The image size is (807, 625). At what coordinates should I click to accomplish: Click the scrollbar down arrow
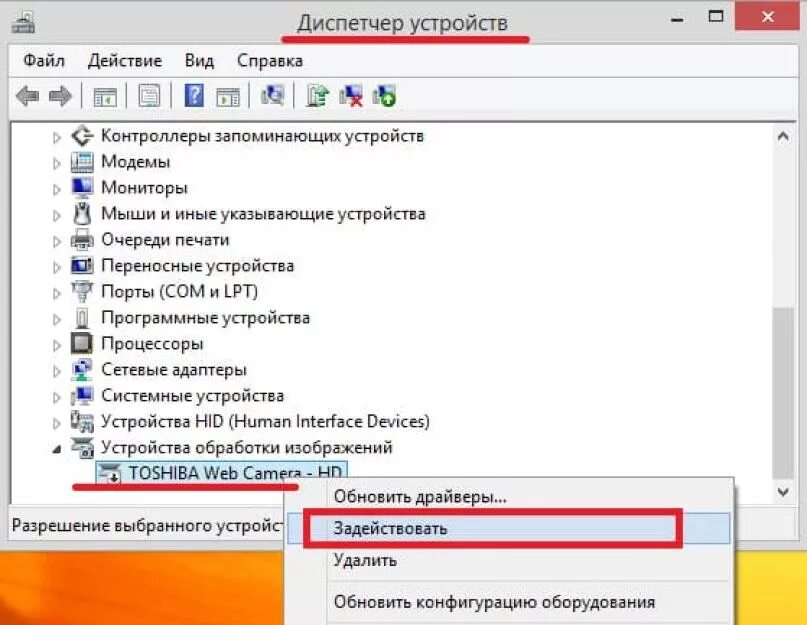pos(783,492)
